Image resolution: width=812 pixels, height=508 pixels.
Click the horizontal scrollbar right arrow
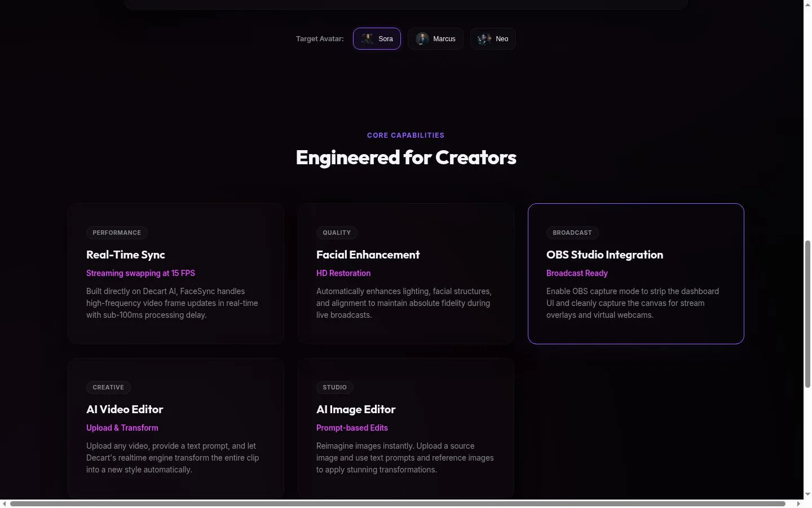coord(798,503)
